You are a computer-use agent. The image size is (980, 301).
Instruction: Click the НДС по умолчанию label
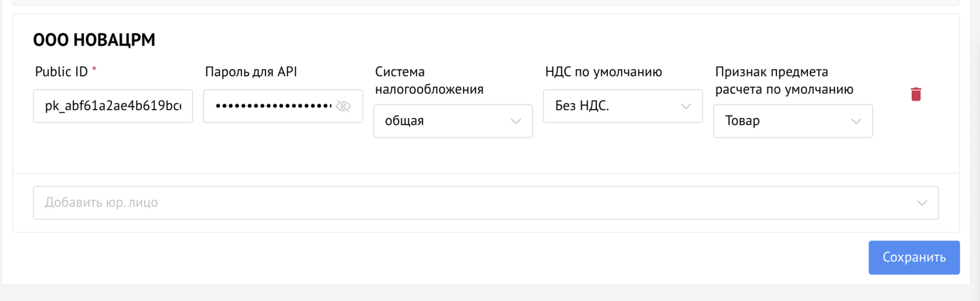click(x=603, y=72)
